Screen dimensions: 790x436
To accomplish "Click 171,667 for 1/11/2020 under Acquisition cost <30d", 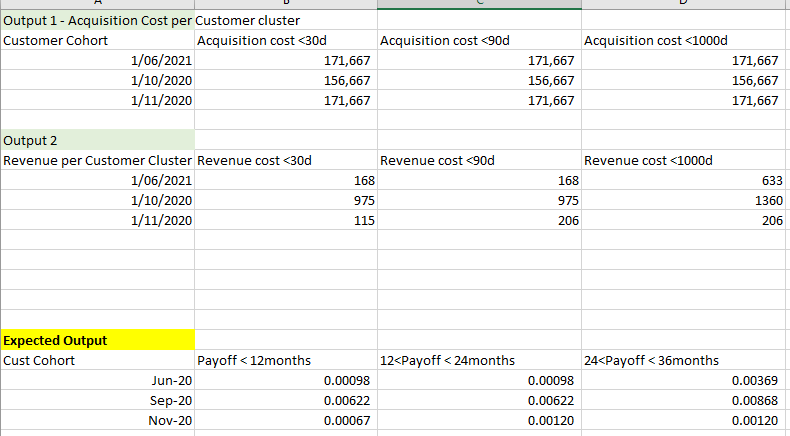I will 286,100.
